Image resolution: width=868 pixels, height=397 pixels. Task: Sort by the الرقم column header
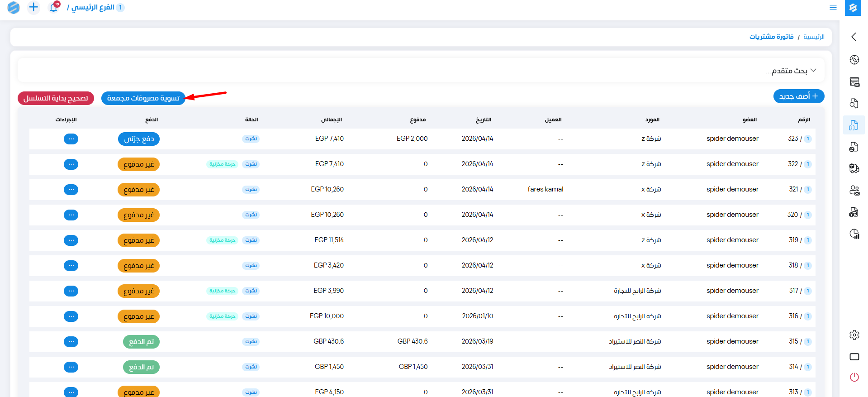[804, 120]
